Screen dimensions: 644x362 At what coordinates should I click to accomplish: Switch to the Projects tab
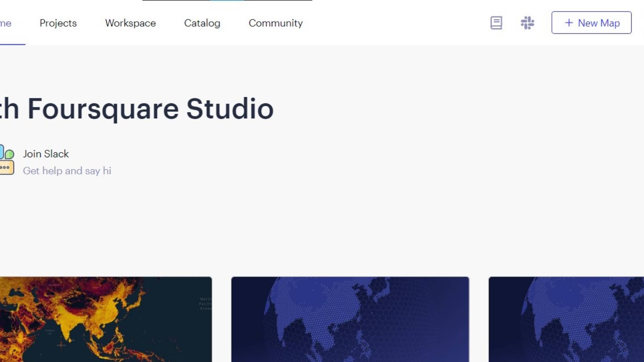(58, 23)
